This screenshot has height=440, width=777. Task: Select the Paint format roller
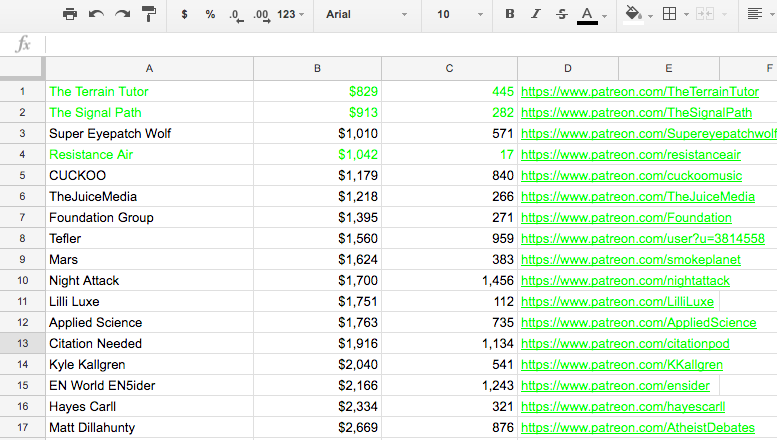149,14
